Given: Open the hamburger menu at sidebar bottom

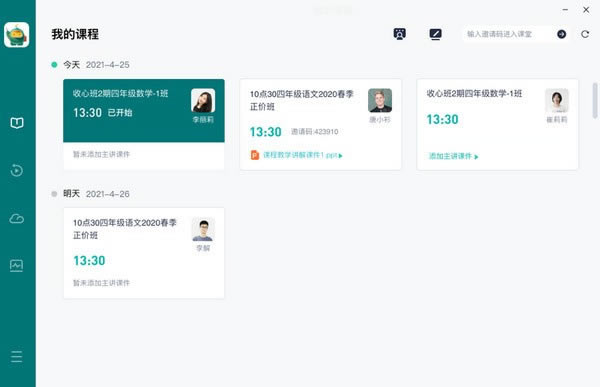Looking at the screenshot, I should click(16, 356).
